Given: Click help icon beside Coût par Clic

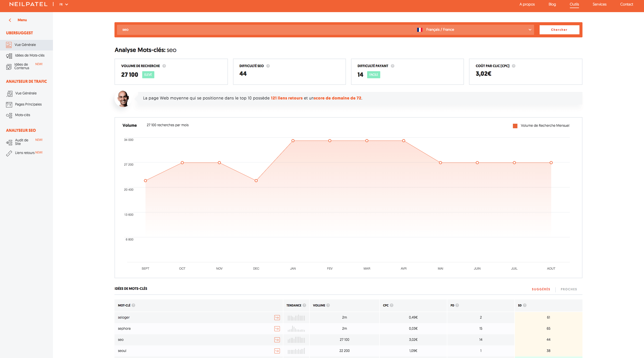Looking at the screenshot, I should pos(514,66).
